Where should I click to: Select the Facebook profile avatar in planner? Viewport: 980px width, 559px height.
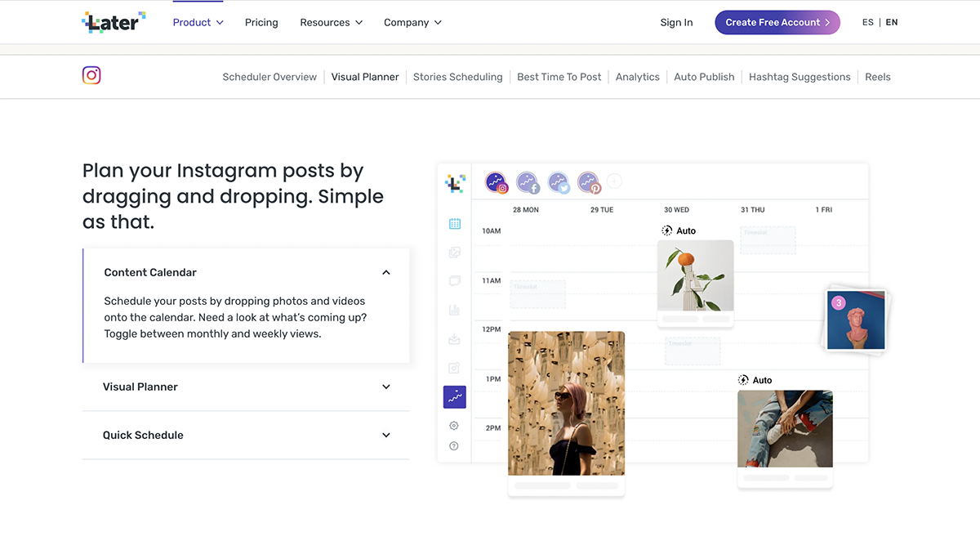click(x=528, y=182)
